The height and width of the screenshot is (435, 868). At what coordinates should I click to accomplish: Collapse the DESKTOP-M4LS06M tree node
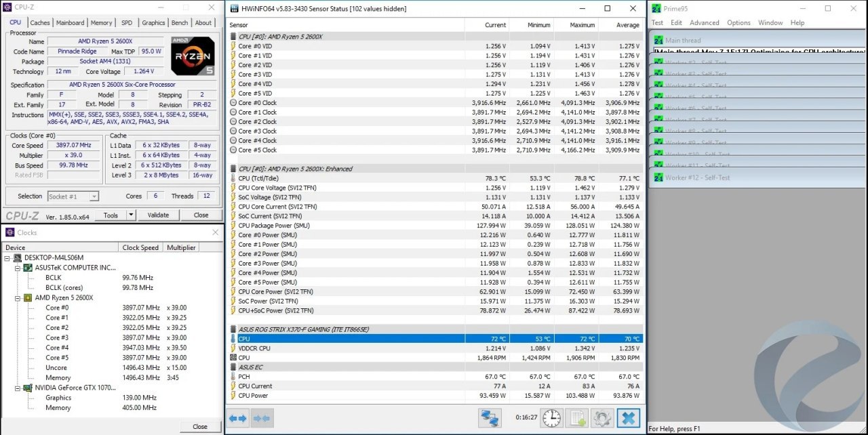point(7,257)
